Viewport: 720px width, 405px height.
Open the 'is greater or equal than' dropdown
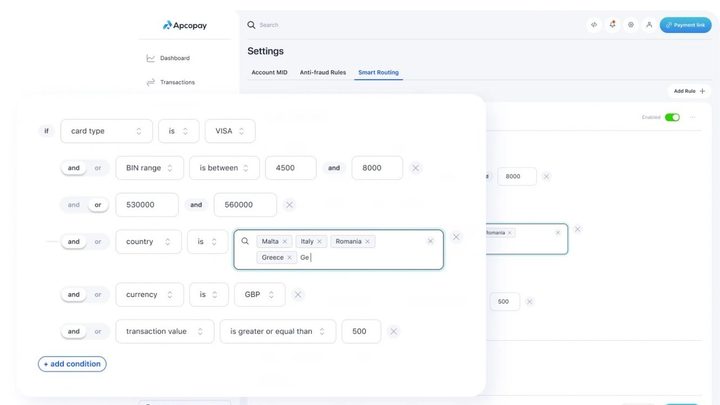click(x=278, y=332)
